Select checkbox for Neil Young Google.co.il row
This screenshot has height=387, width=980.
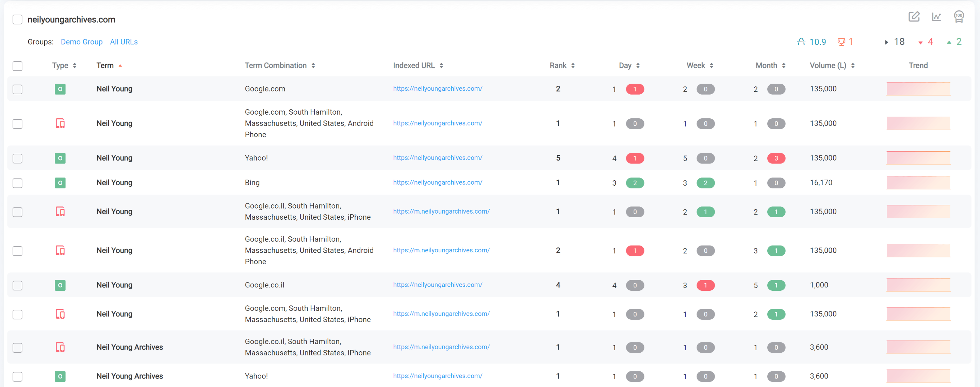[17, 286]
